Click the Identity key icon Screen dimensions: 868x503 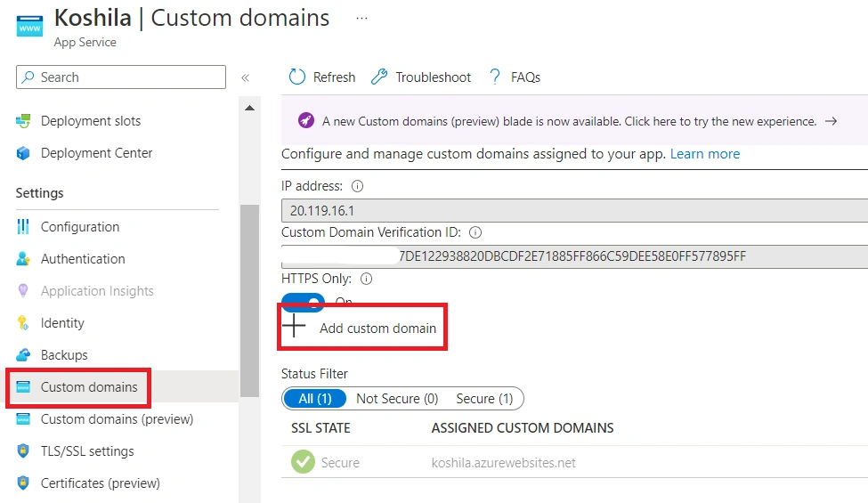coord(23,322)
